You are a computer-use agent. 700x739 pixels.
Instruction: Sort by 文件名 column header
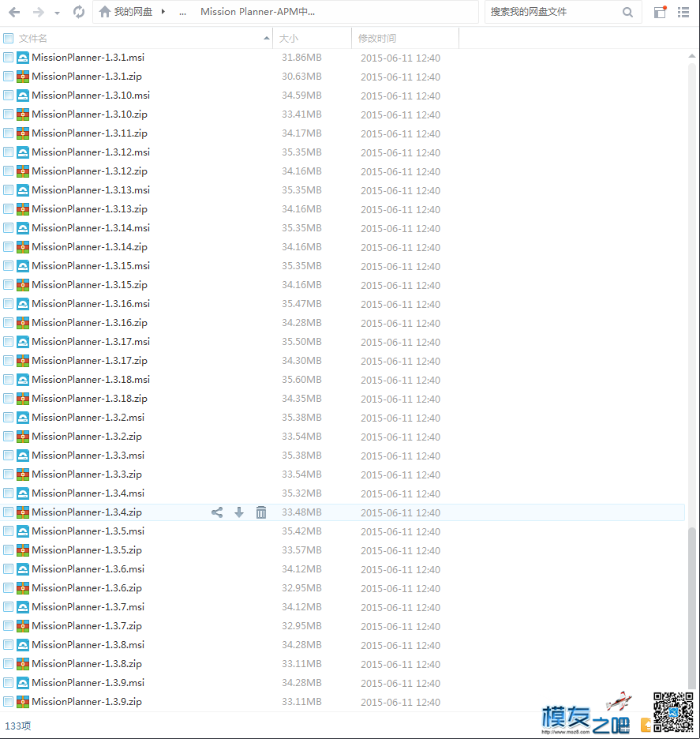pos(32,38)
